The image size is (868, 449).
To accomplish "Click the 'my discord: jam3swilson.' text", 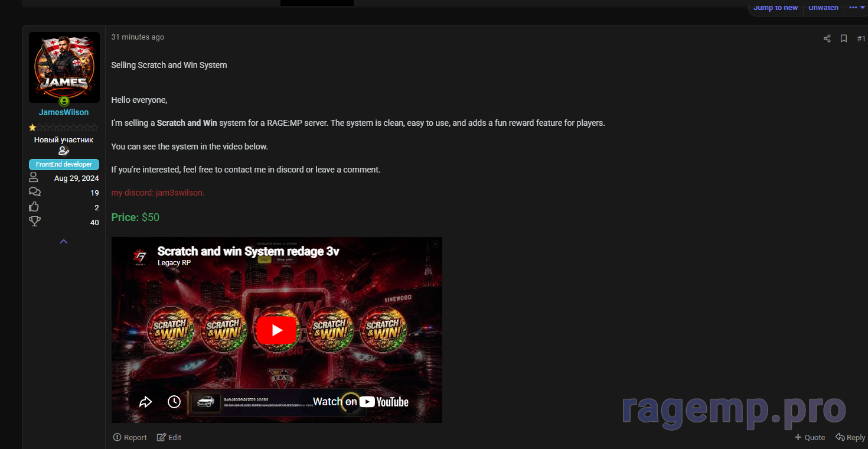I will pyautogui.click(x=158, y=193).
